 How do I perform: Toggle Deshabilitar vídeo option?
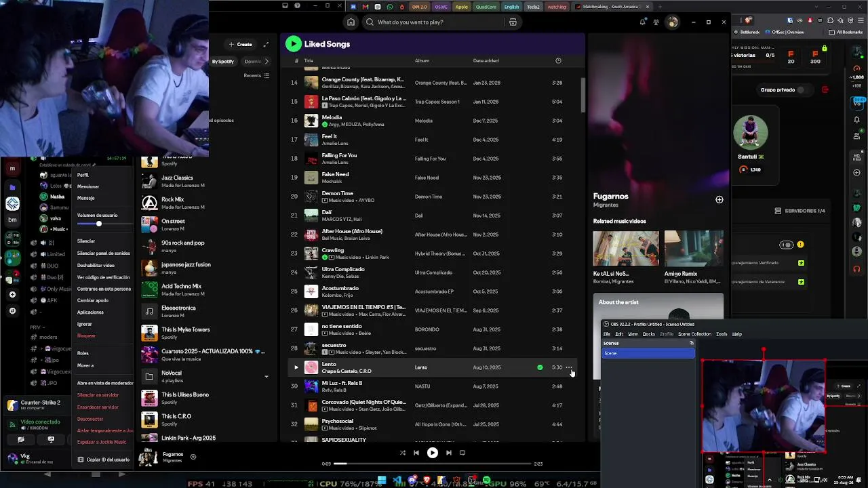(96, 265)
